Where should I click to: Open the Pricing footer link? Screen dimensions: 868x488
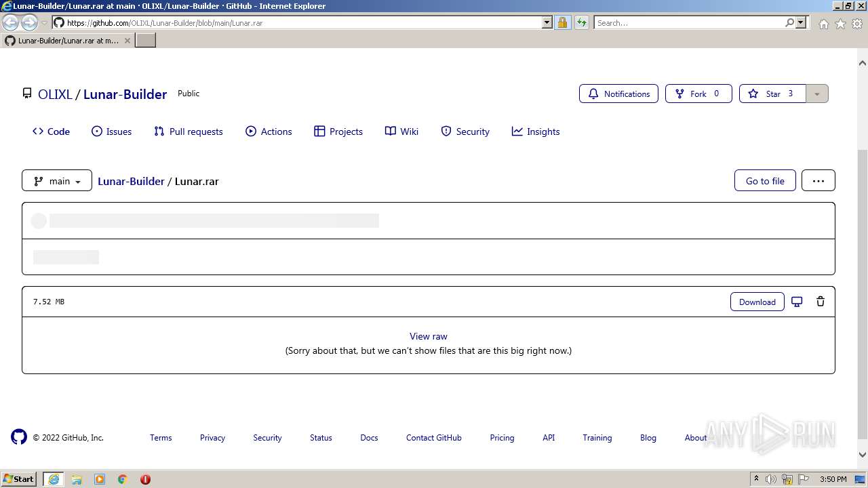tap(502, 438)
